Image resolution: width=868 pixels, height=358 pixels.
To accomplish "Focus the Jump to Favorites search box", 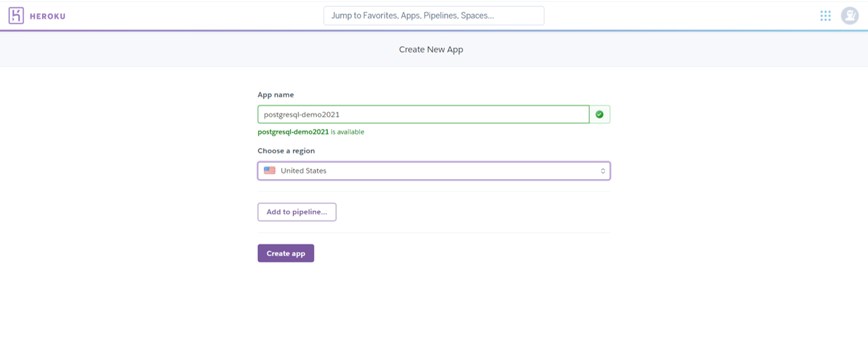I will tap(434, 16).
